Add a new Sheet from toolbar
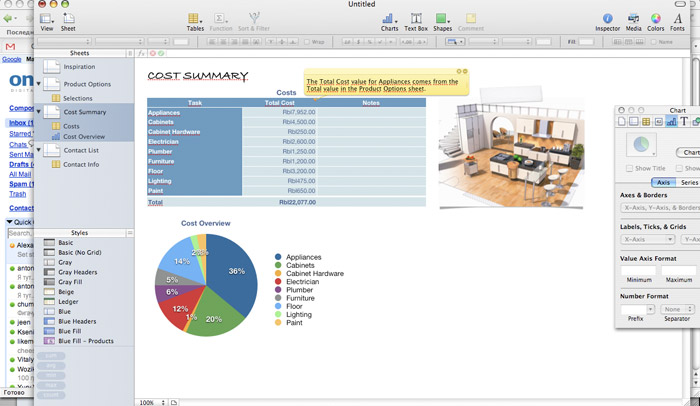 68,22
